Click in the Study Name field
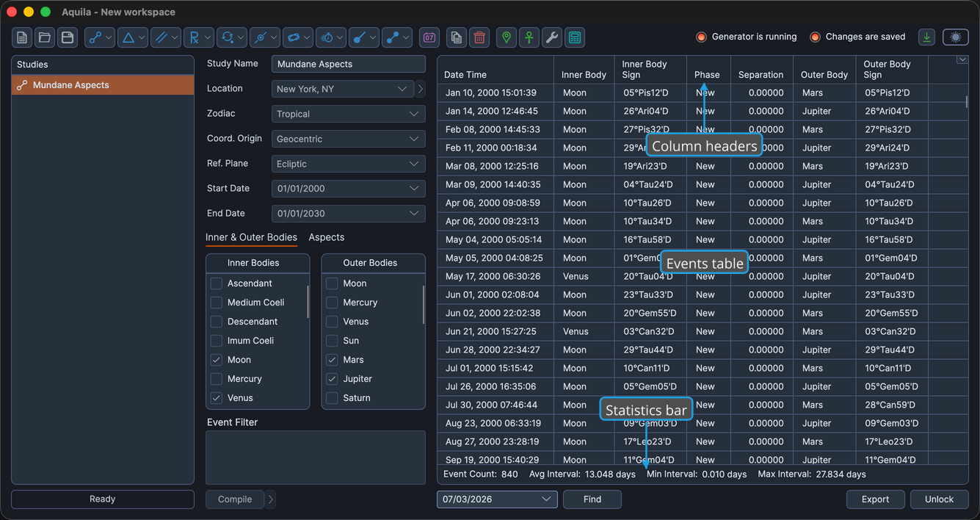Image resolution: width=980 pixels, height=520 pixels. coord(349,64)
